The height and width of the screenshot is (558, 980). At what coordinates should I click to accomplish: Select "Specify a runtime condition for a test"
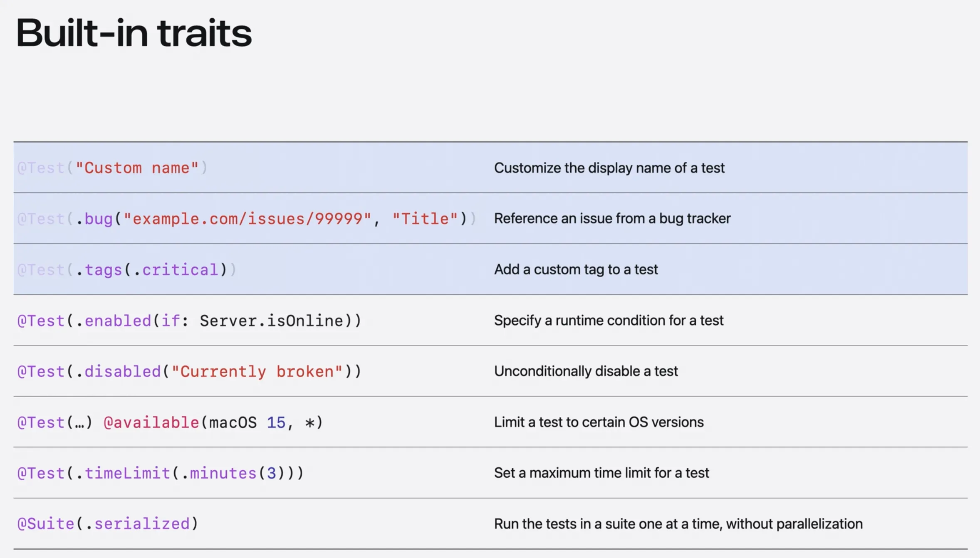pyautogui.click(x=609, y=321)
